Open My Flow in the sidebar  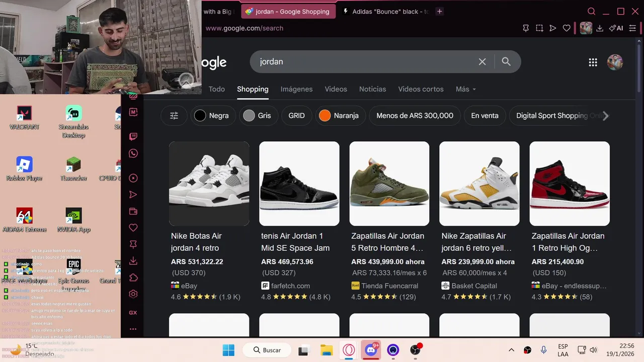tap(133, 195)
